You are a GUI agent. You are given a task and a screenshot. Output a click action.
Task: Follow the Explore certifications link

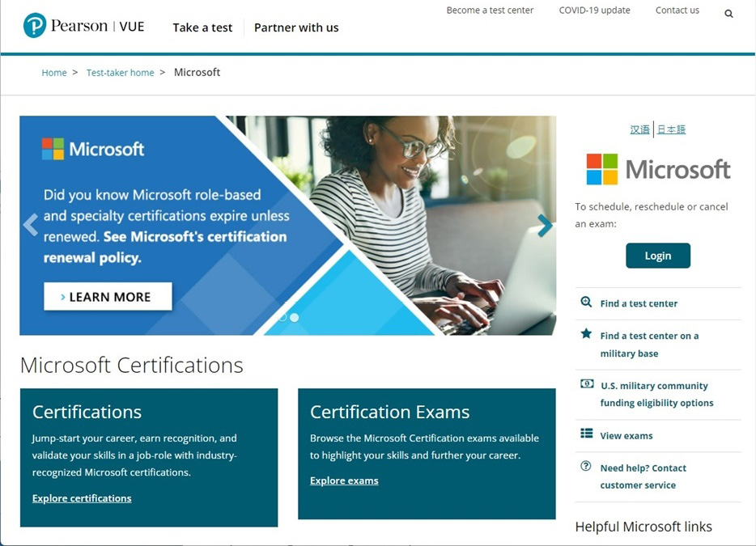[82, 498]
